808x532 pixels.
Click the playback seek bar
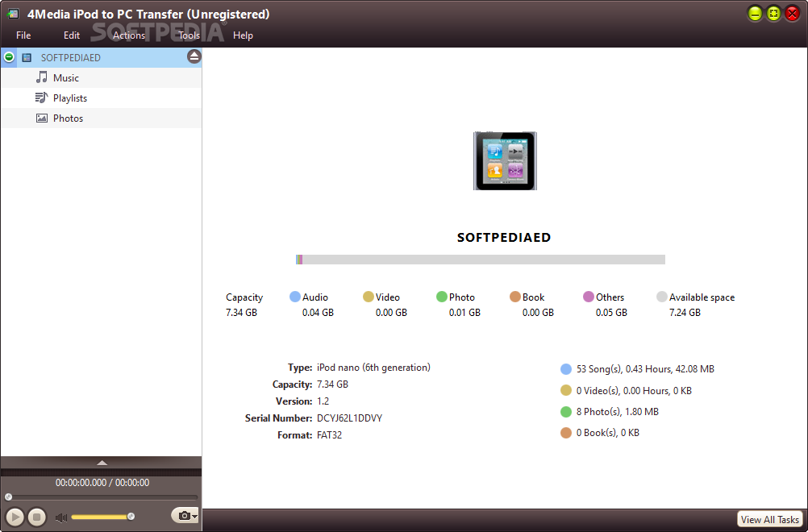point(101,497)
